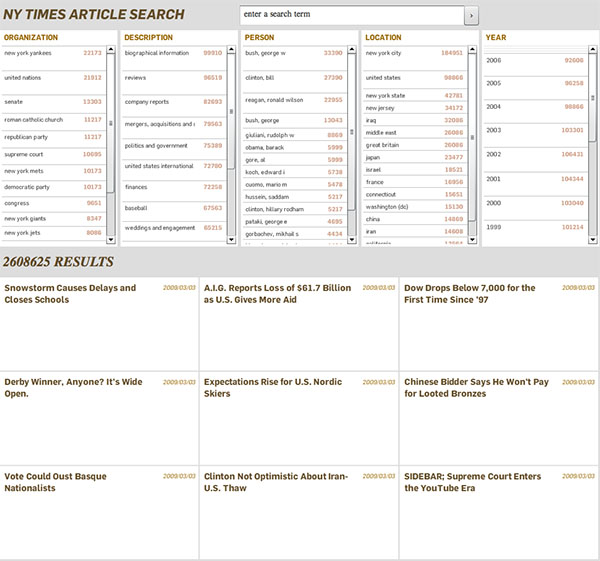Image resolution: width=600 pixels, height=561 pixels.
Task: Click the Description list scrollbar
Action: [x=232, y=140]
